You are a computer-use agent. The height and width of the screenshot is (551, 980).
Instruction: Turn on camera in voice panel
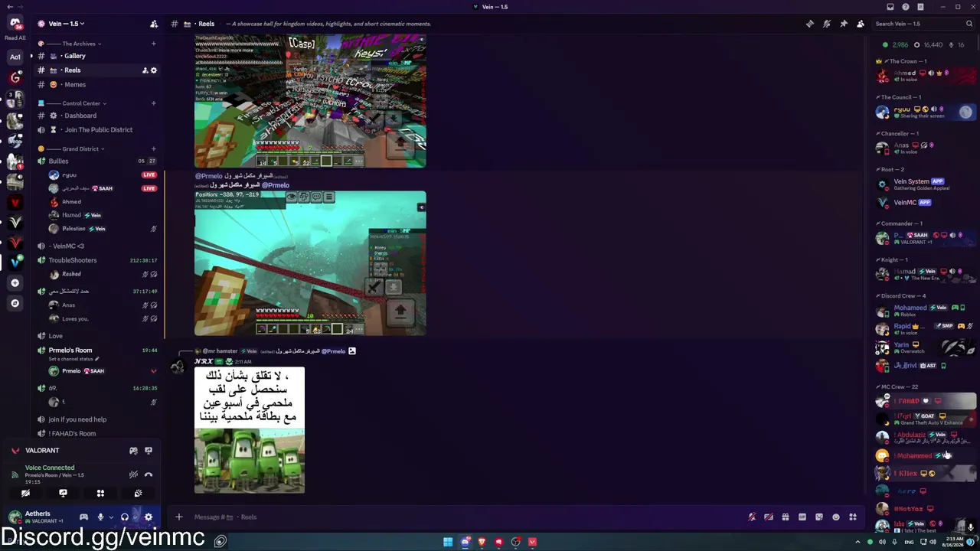(x=25, y=494)
